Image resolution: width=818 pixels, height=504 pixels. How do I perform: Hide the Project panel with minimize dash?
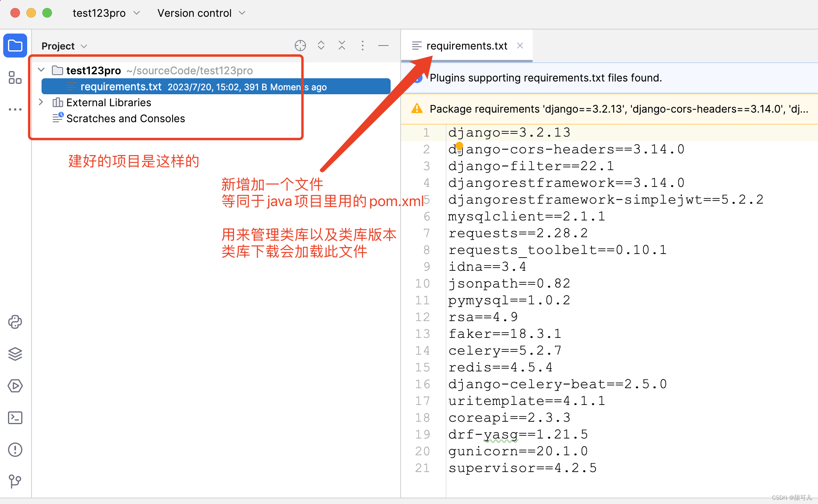[x=383, y=46]
